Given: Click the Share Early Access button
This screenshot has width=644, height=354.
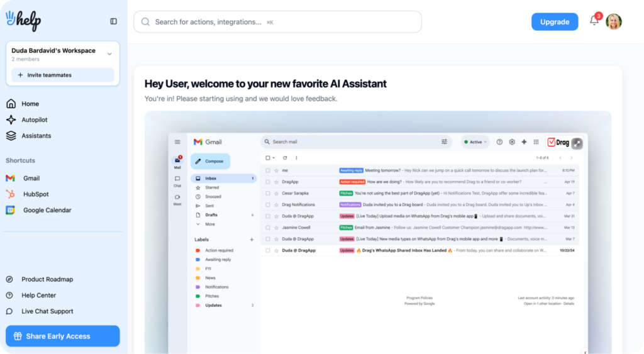Looking at the screenshot, I should pos(63,336).
